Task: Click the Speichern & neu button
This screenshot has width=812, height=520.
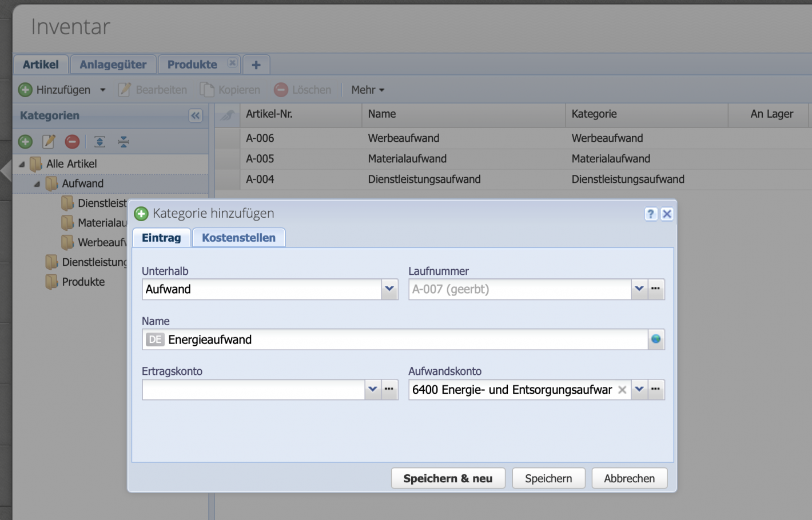Action: coord(448,478)
